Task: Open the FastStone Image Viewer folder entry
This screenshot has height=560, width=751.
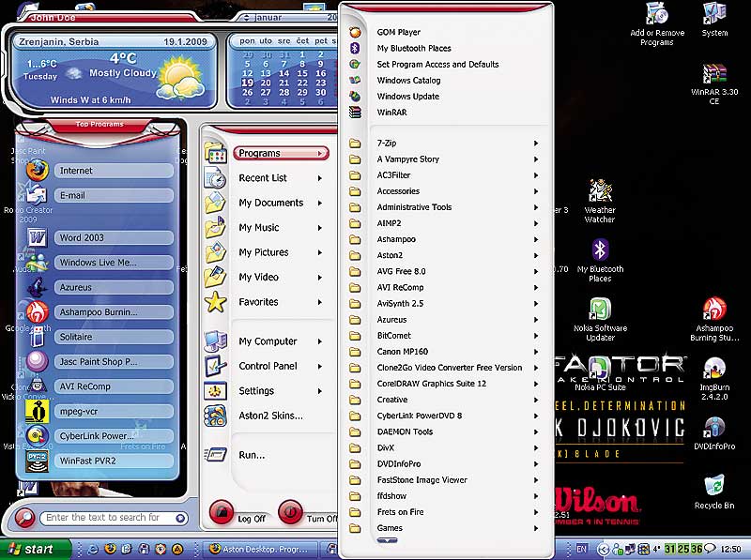Action: click(421, 480)
